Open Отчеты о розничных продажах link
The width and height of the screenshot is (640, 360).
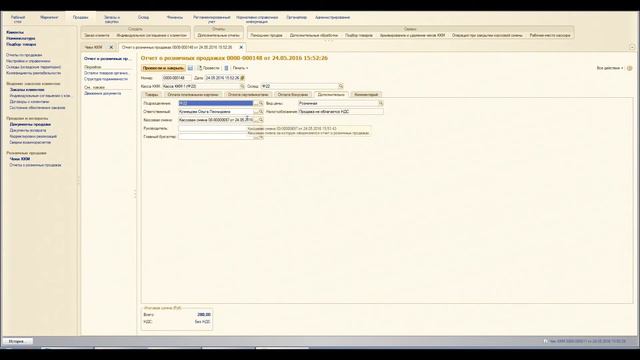pos(36,165)
